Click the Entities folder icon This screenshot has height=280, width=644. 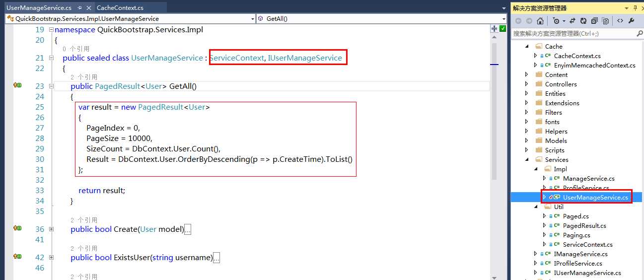(x=539, y=93)
